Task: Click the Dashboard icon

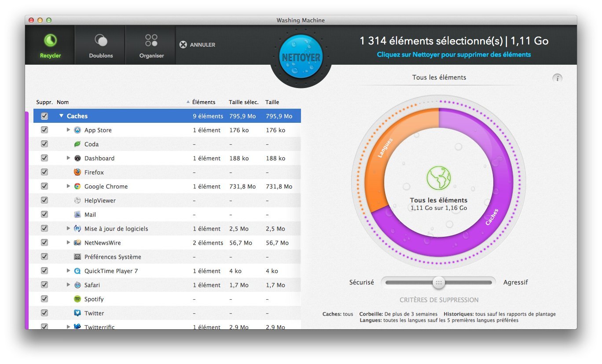Action: tap(77, 158)
